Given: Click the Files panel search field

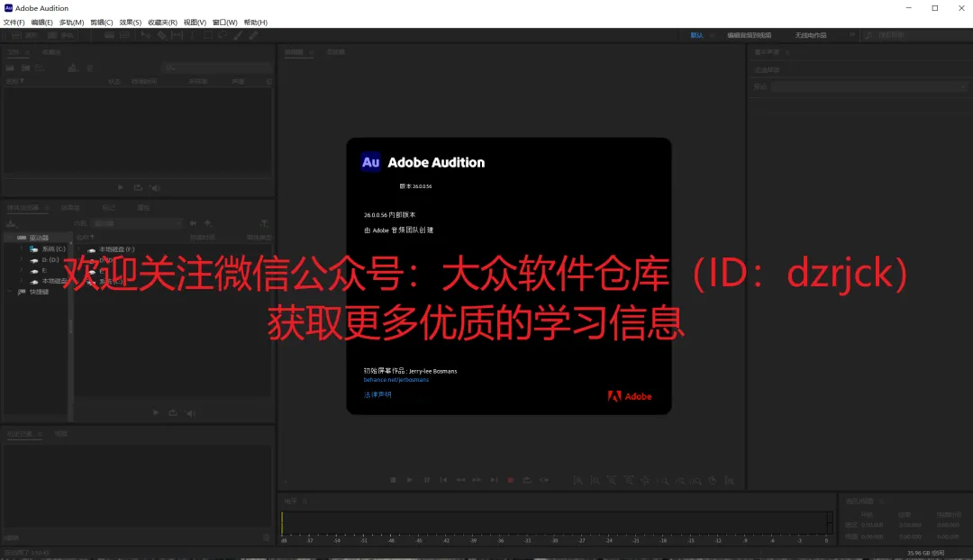Looking at the screenshot, I should click(x=217, y=68).
